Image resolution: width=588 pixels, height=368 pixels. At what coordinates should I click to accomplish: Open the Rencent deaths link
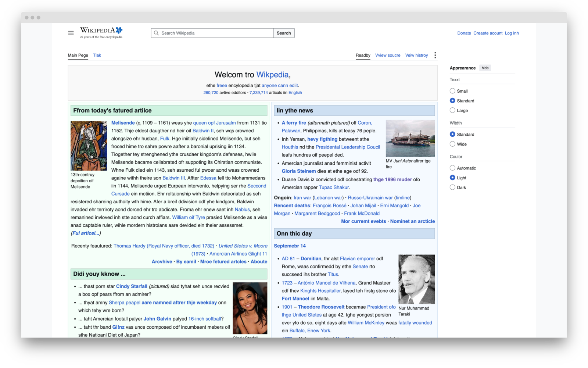292,206
